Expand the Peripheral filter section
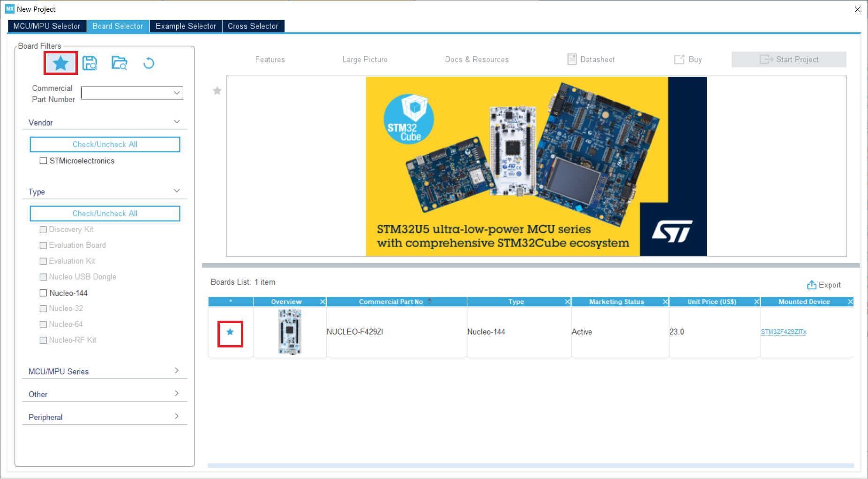 point(177,416)
